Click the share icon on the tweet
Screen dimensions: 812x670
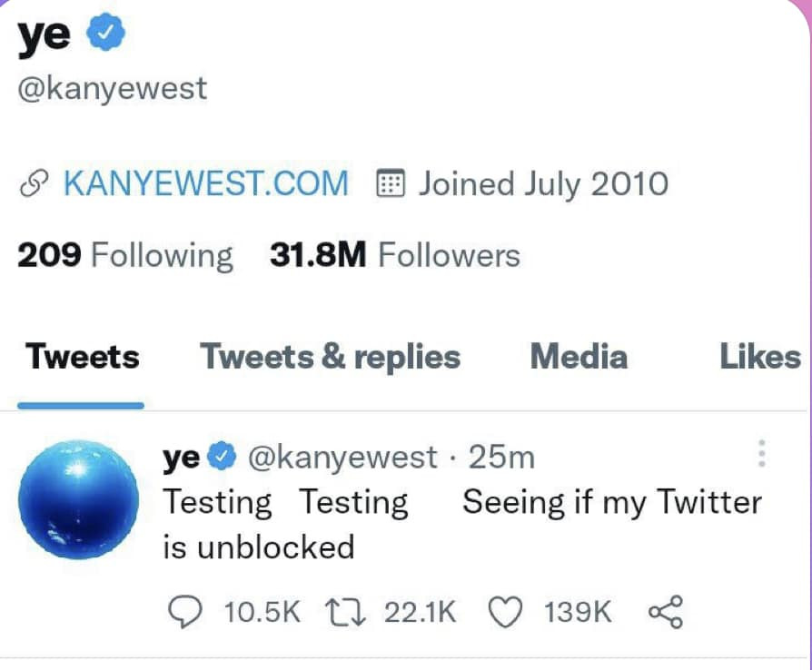[666, 613]
